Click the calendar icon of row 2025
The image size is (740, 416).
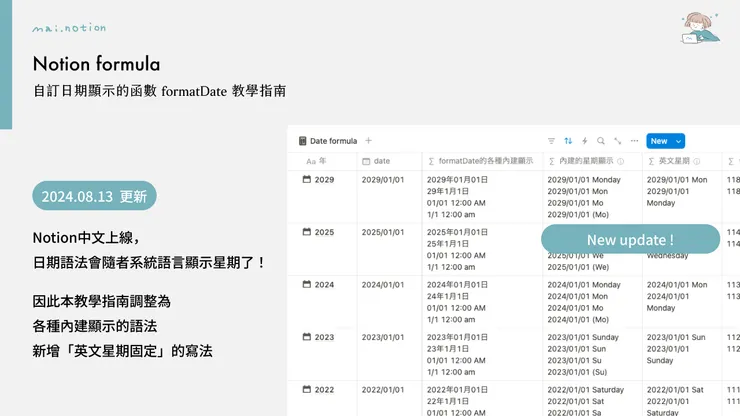coord(307,231)
